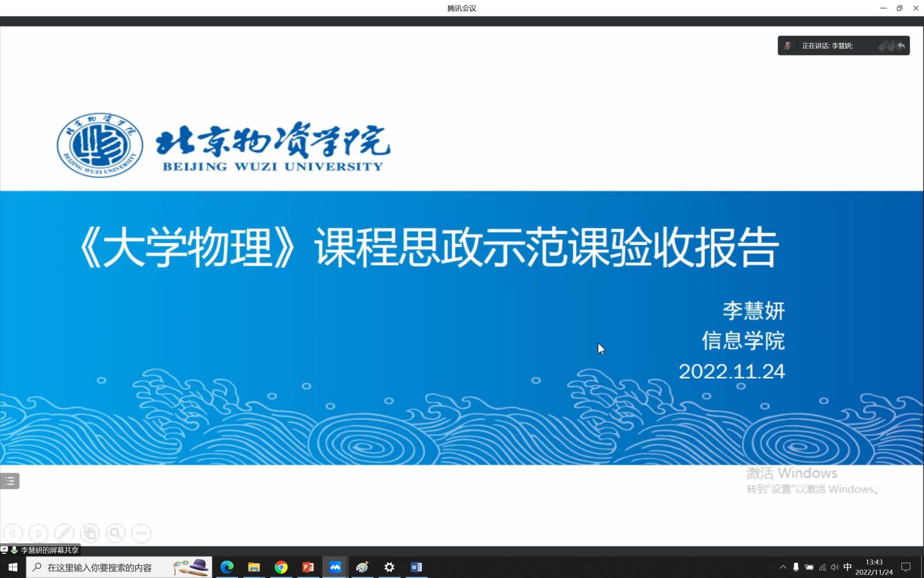Open Google Chrome from the taskbar
This screenshot has width=924, height=578.
(x=281, y=567)
